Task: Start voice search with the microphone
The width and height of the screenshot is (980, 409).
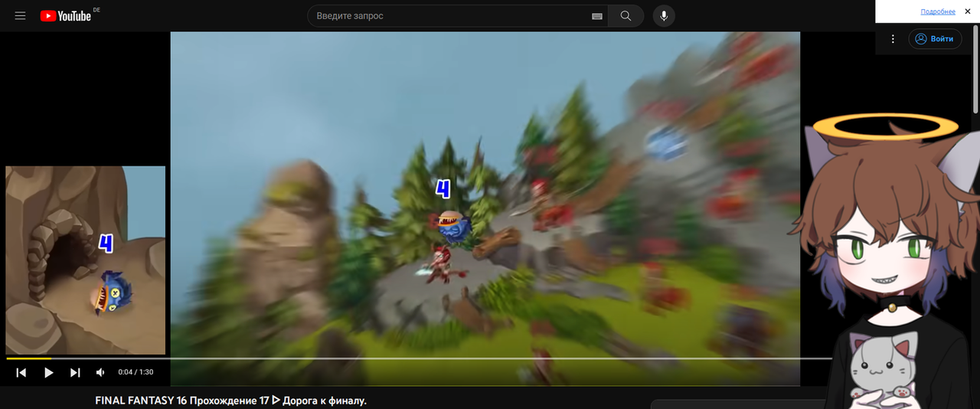Action: [664, 16]
